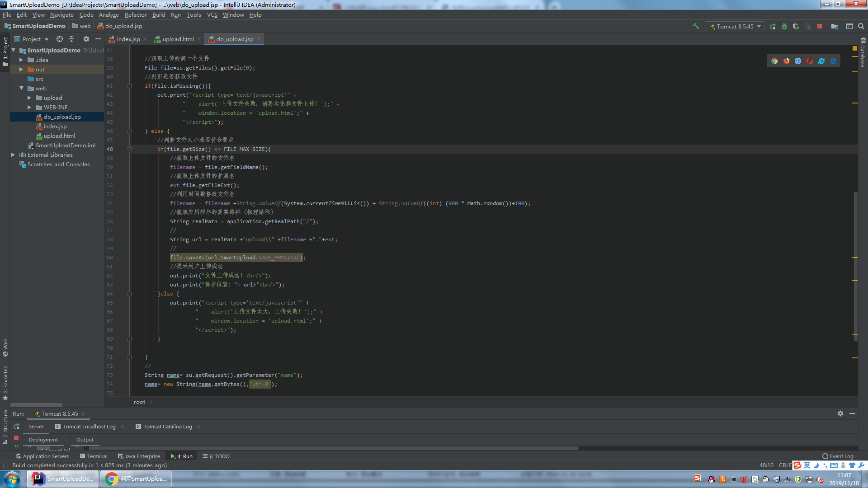The height and width of the screenshot is (488, 868).
Task: Click the Run with Coverage icon
Action: pyautogui.click(x=796, y=26)
